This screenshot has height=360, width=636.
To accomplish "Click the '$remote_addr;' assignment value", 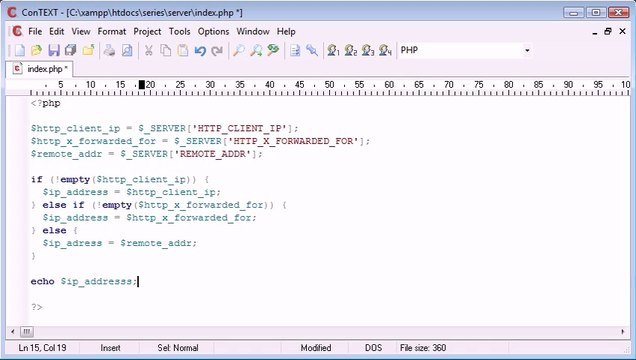I will pos(158,243).
